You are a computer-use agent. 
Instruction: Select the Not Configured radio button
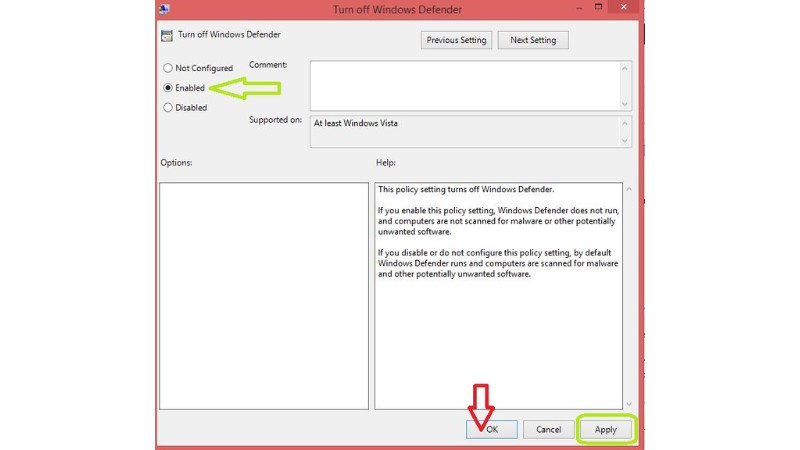(168, 68)
